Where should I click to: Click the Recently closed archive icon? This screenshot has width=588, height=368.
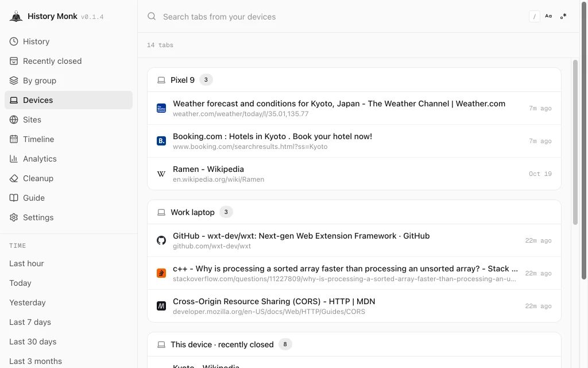point(14,61)
